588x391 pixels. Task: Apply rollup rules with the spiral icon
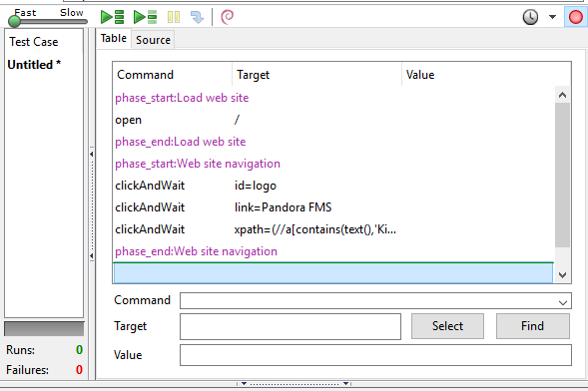(227, 17)
